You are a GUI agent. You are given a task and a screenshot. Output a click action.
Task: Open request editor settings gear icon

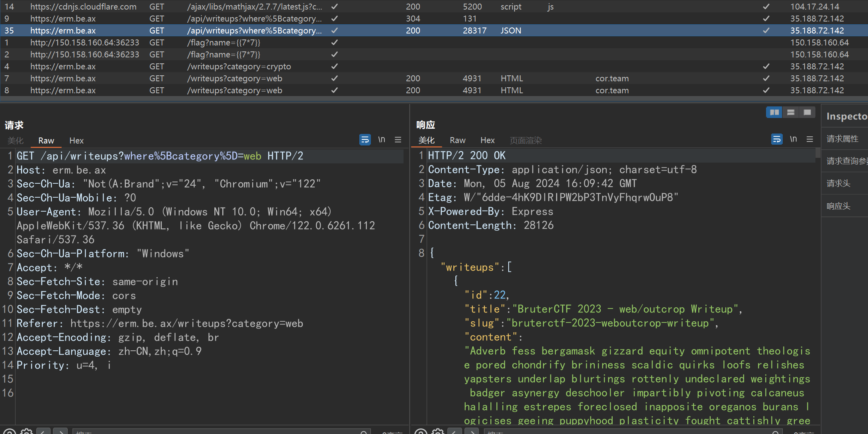pos(27,432)
